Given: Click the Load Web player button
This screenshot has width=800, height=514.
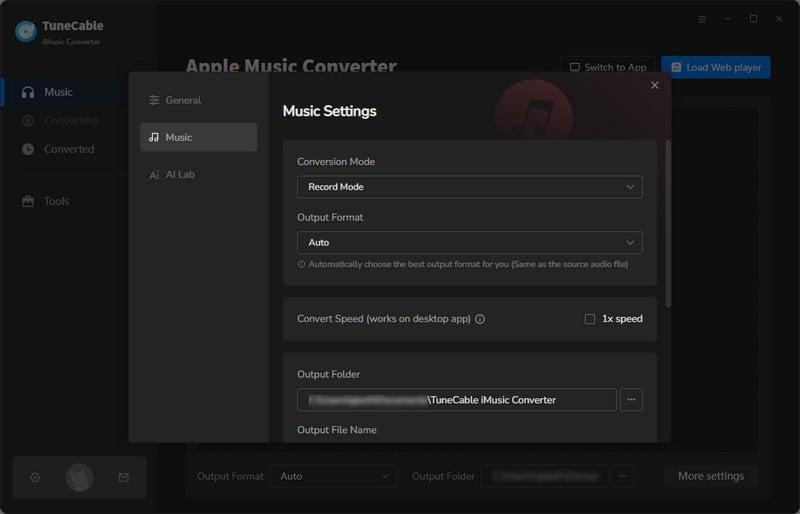Looking at the screenshot, I should click(716, 67).
